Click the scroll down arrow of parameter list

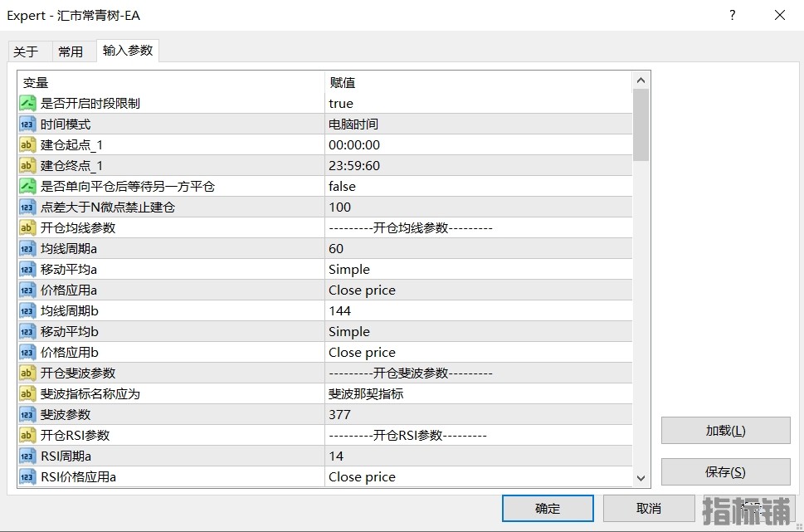click(x=641, y=478)
